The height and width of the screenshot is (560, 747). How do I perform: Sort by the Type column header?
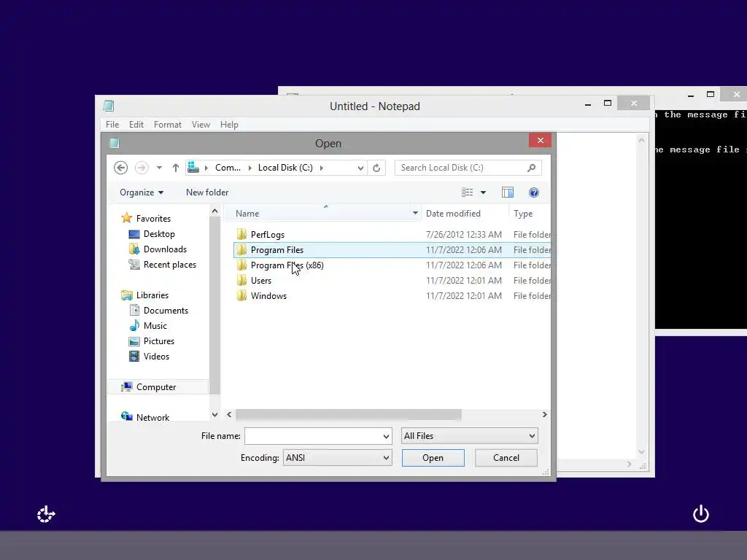[523, 214]
